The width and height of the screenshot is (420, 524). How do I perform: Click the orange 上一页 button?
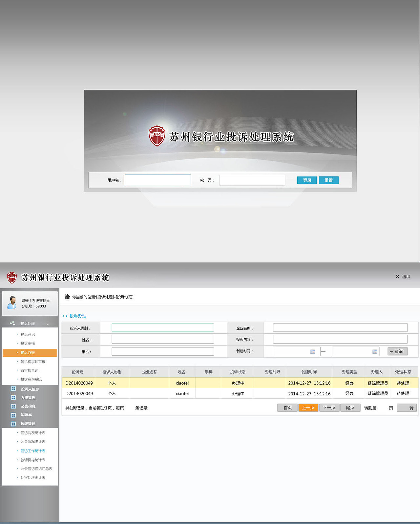(308, 408)
